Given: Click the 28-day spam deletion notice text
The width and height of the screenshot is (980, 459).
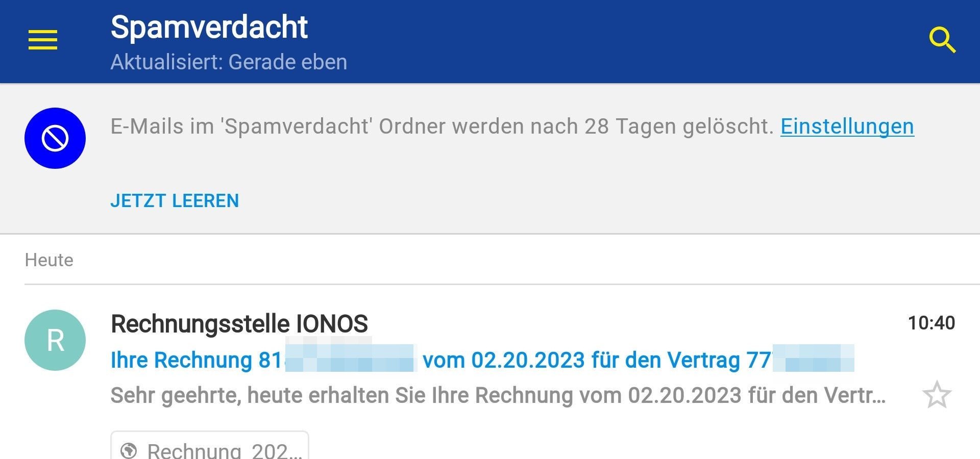Looking at the screenshot, I should [442, 126].
